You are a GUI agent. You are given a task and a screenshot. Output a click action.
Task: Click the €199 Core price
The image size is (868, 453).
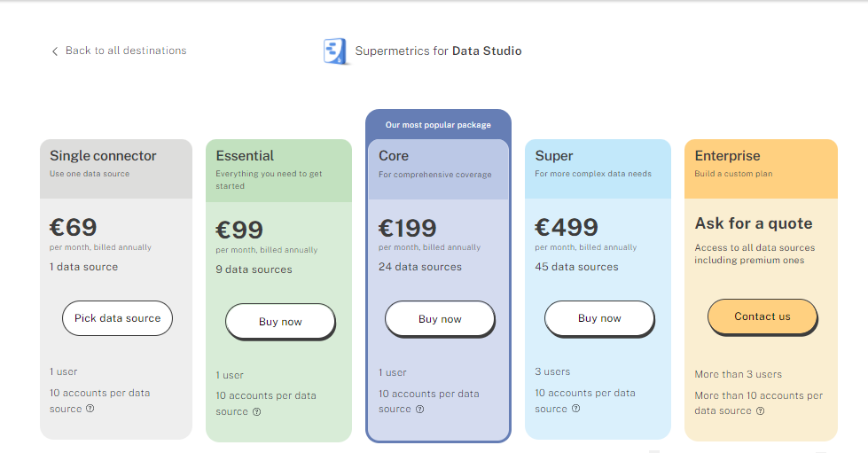tap(408, 228)
